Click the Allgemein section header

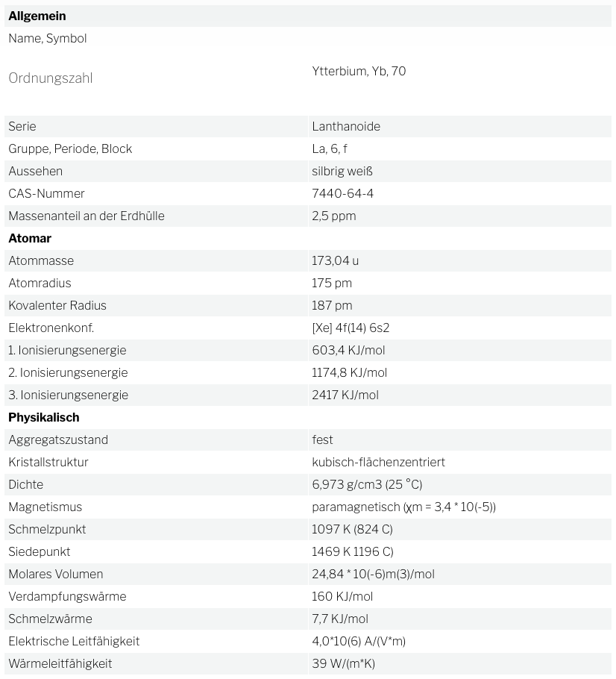pyautogui.click(x=37, y=16)
